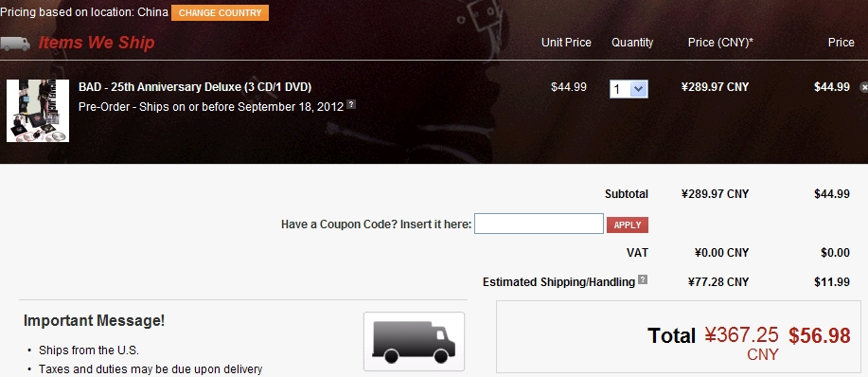This screenshot has height=377, width=868.
Task: Click the help icon next to Pre-Order ship date
Action: (x=351, y=104)
